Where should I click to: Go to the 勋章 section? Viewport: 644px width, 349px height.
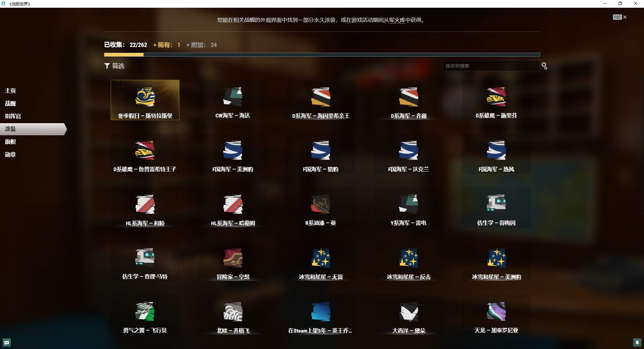click(10, 154)
